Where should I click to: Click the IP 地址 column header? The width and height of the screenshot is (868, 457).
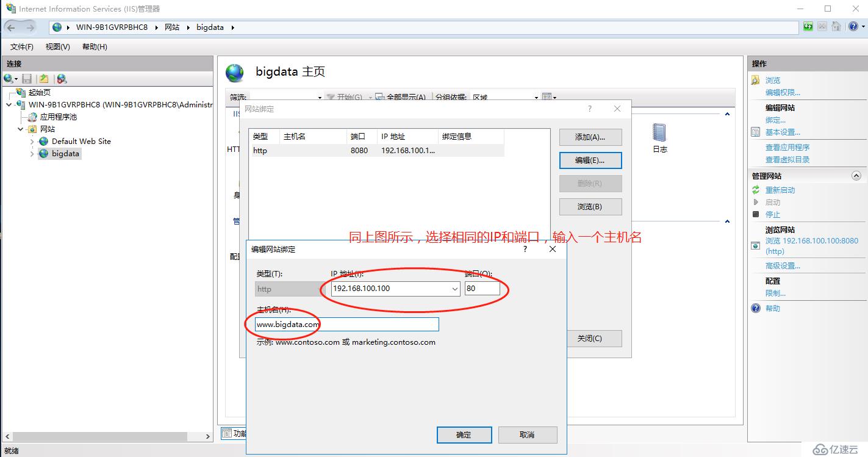(407, 136)
